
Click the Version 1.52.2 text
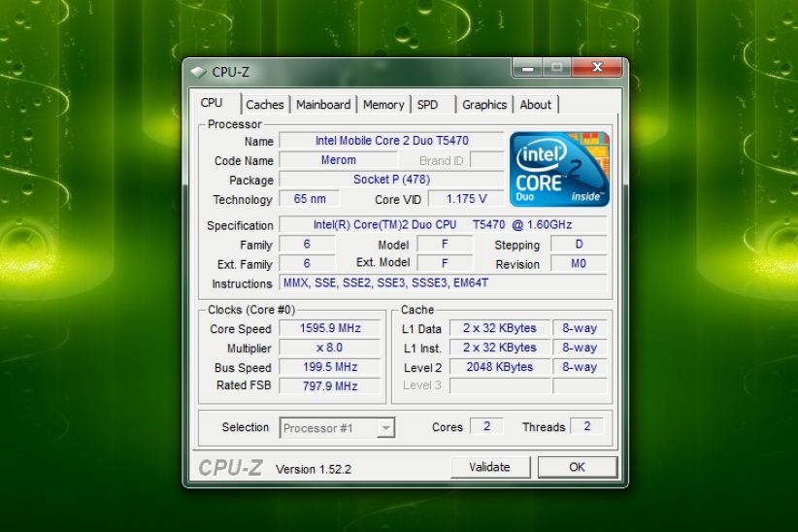[x=314, y=469]
